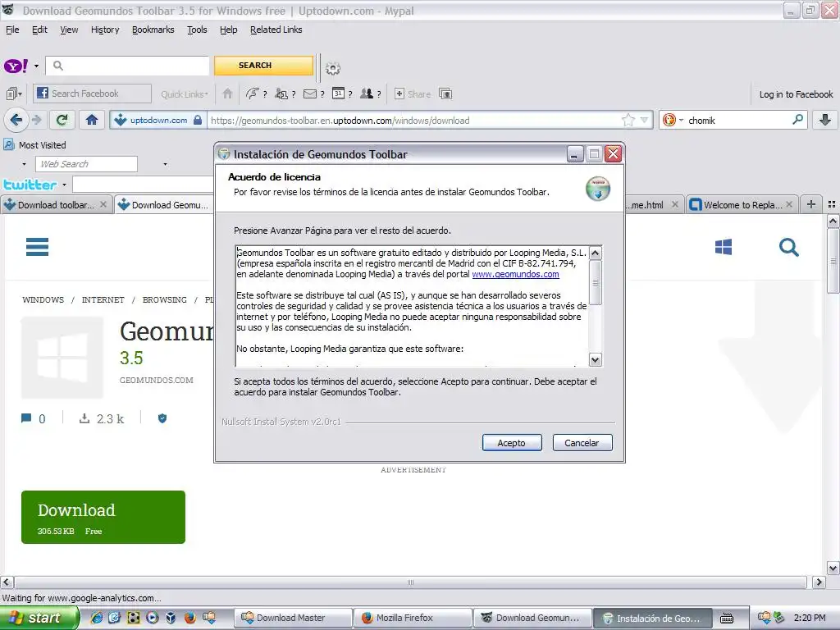Open the tab groups grid icon

coord(832,204)
